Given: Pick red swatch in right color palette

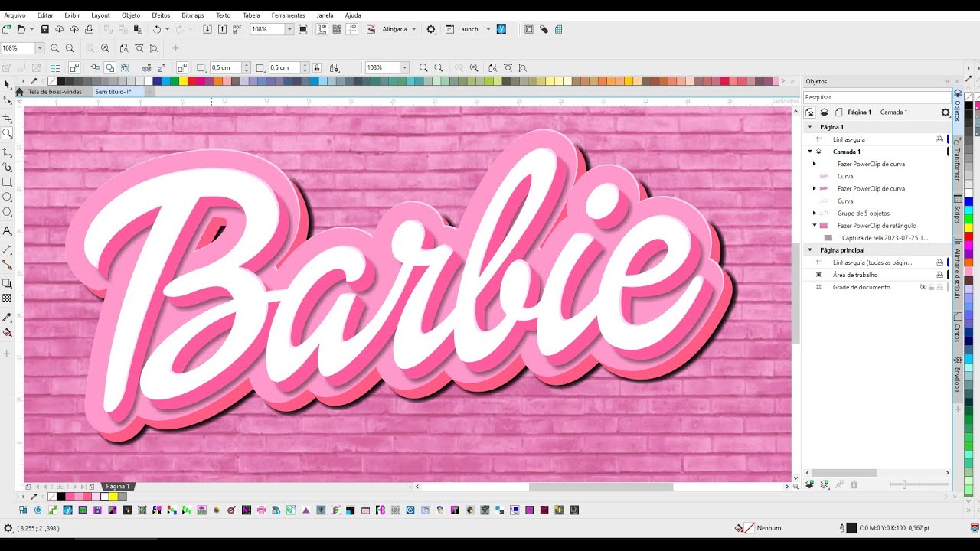Looking at the screenshot, I should click(x=968, y=236).
